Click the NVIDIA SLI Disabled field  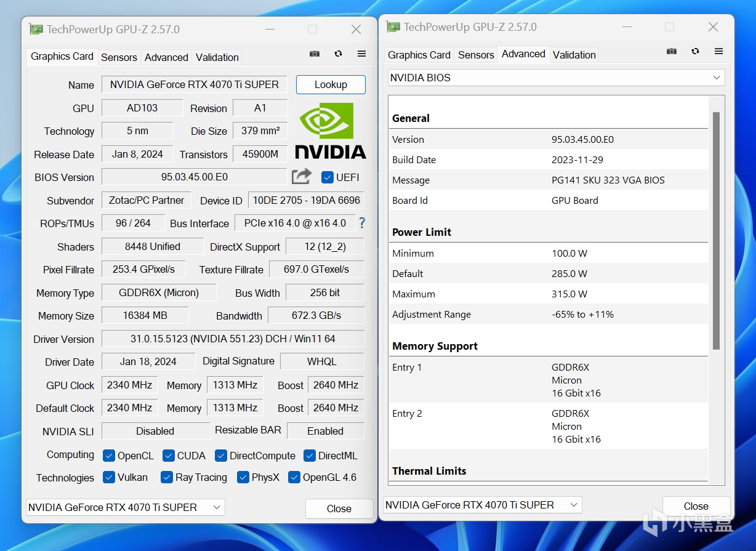(155, 431)
